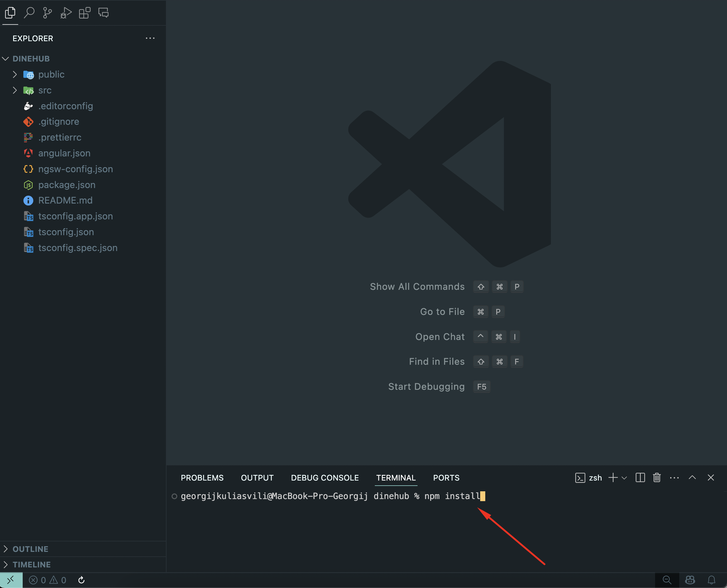
Task: Click the zoom out magnifier in status bar
Action: click(667, 580)
